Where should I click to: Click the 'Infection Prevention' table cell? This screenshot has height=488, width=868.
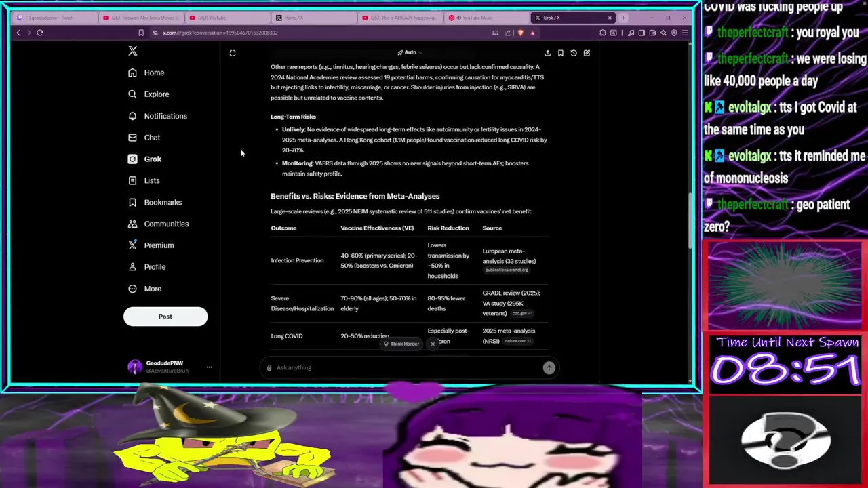(297, 260)
